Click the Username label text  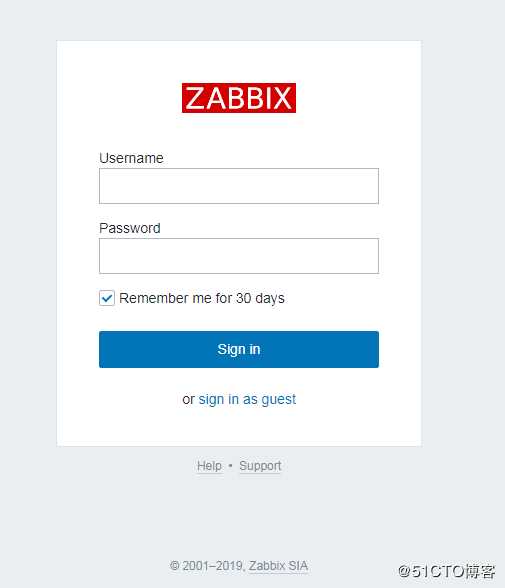131,158
